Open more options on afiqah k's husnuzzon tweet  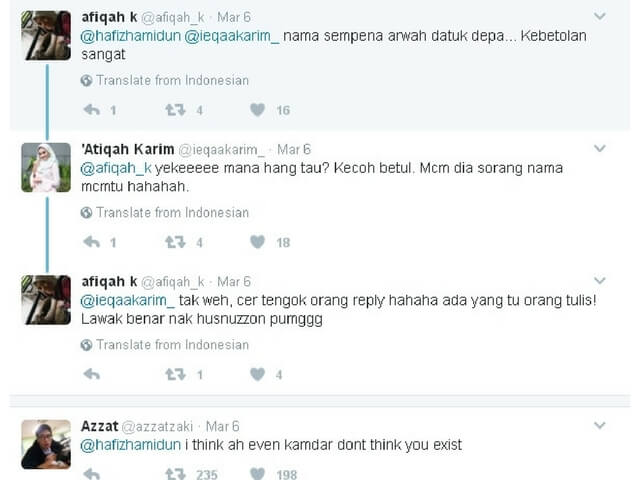600,281
